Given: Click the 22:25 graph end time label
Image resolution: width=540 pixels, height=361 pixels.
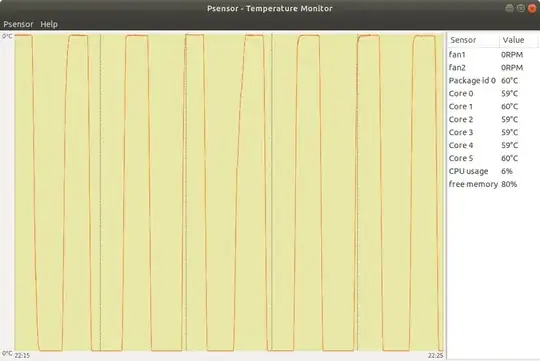Looking at the screenshot, I should click(436, 355).
